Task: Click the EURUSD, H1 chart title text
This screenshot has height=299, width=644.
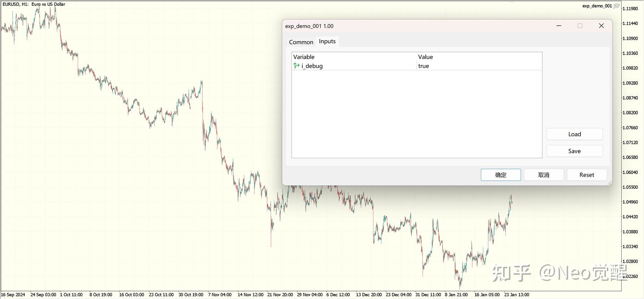Action: 34,4
